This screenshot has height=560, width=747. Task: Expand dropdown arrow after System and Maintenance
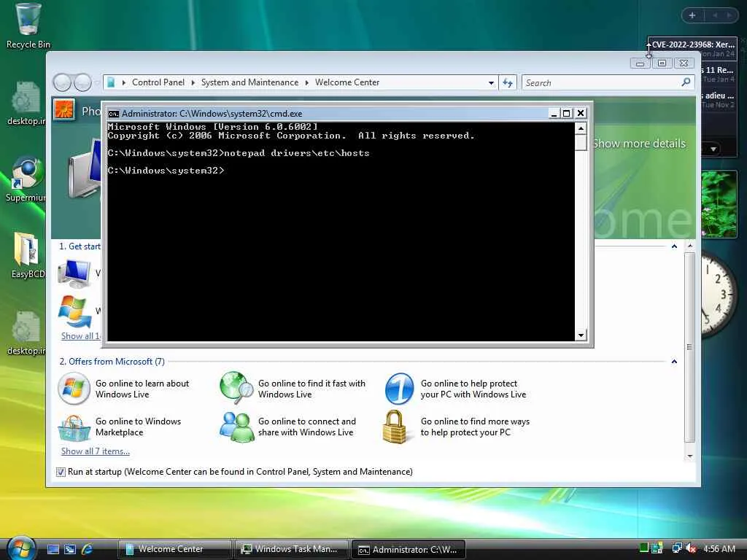(307, 83)
